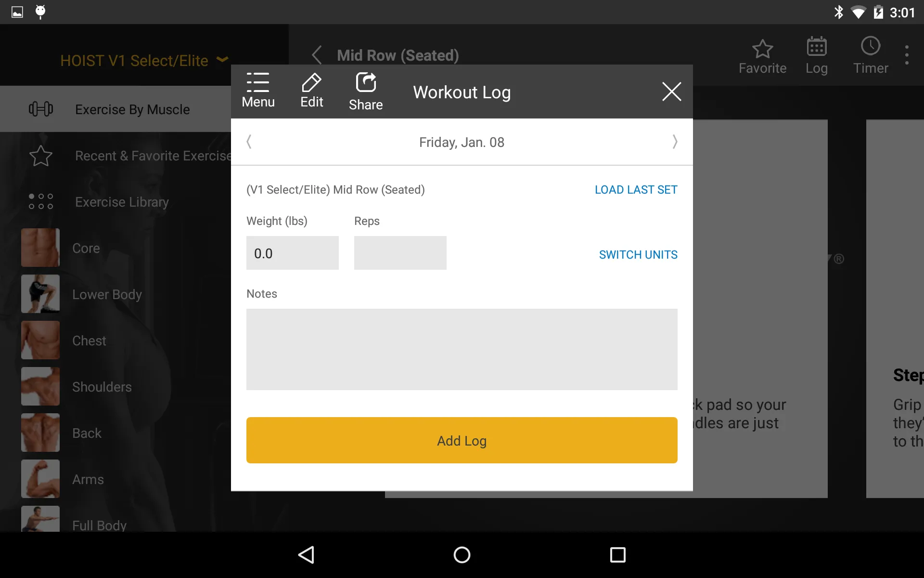This screenshot has width=924, height=578.
Task: Navigate to previous date with chevron
Action: pyautogui.click(x=249, y=142)
